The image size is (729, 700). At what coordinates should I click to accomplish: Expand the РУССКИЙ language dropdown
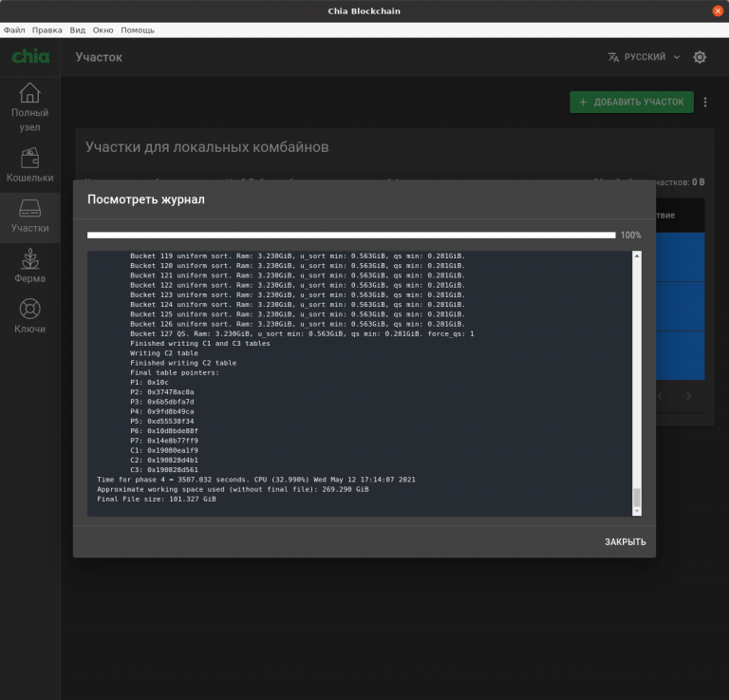[x=645, y=57]
